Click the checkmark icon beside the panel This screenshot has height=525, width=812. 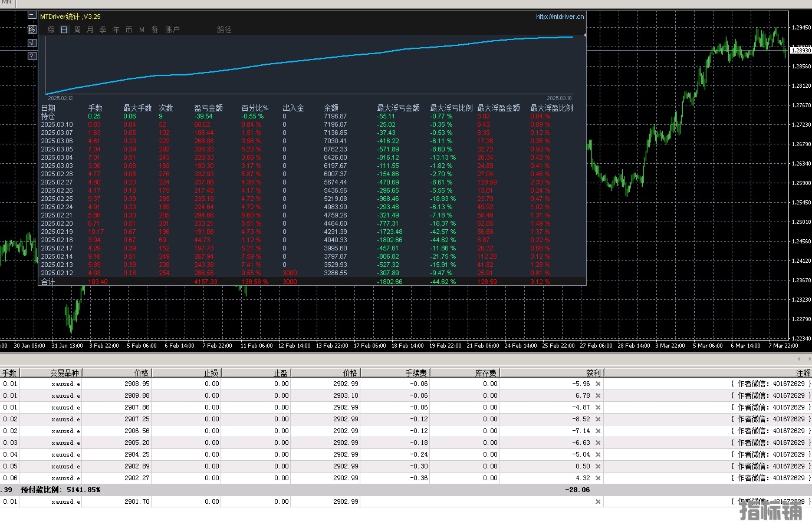pos(32,42)
